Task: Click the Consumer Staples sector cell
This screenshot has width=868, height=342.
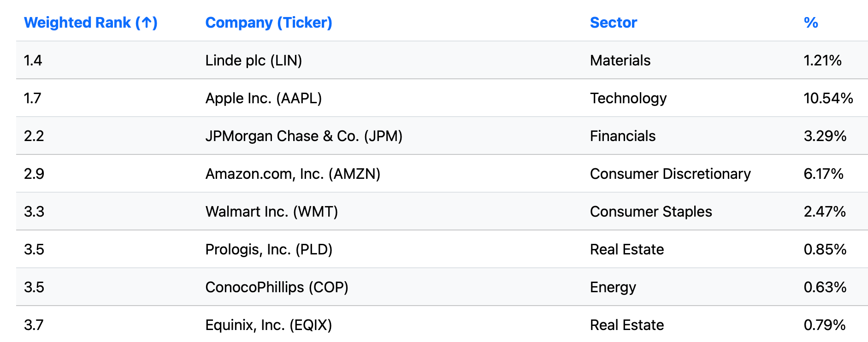Action: click(651, 212)
